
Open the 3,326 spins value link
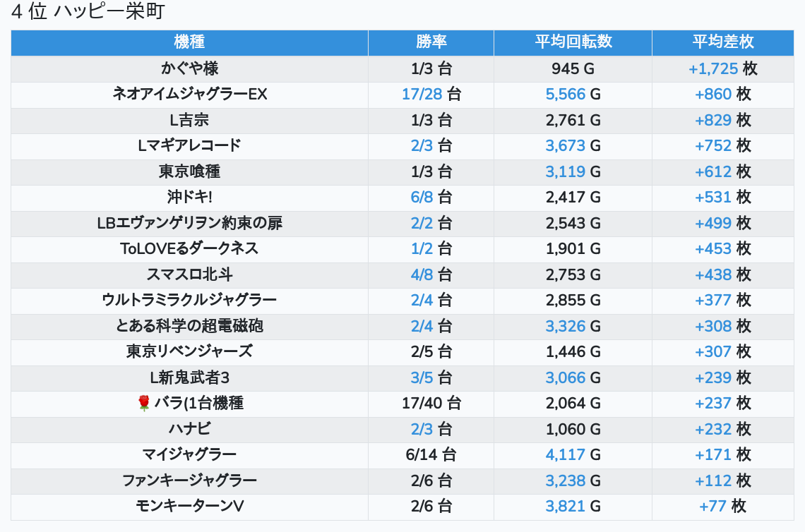pyautogui.click(x=566, y=326)
